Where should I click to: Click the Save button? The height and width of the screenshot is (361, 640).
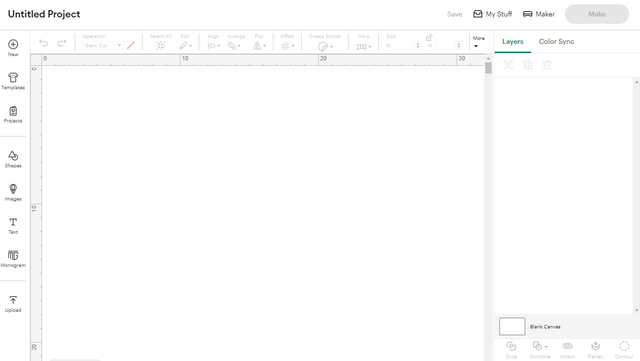pos(454,14)
